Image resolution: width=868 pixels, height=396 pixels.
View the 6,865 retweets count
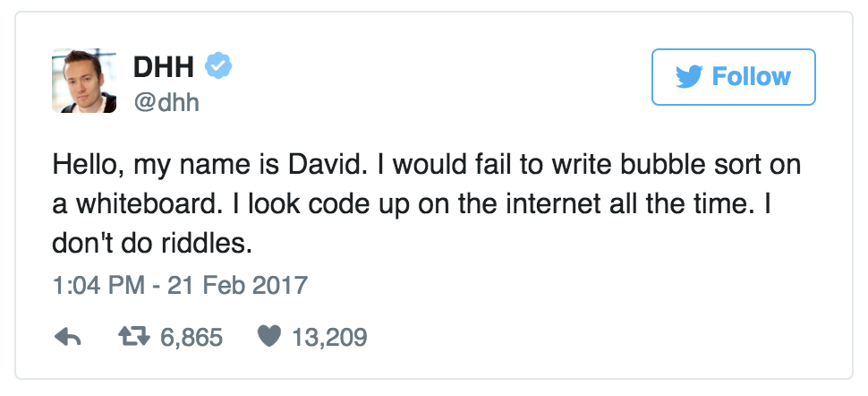coord(191,337)
